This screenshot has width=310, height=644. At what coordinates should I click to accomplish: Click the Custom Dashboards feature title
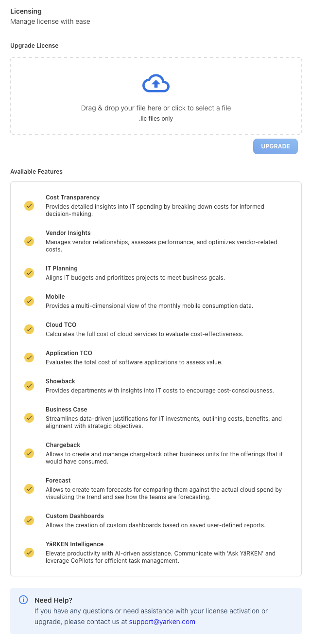click(x=74, y=516)
